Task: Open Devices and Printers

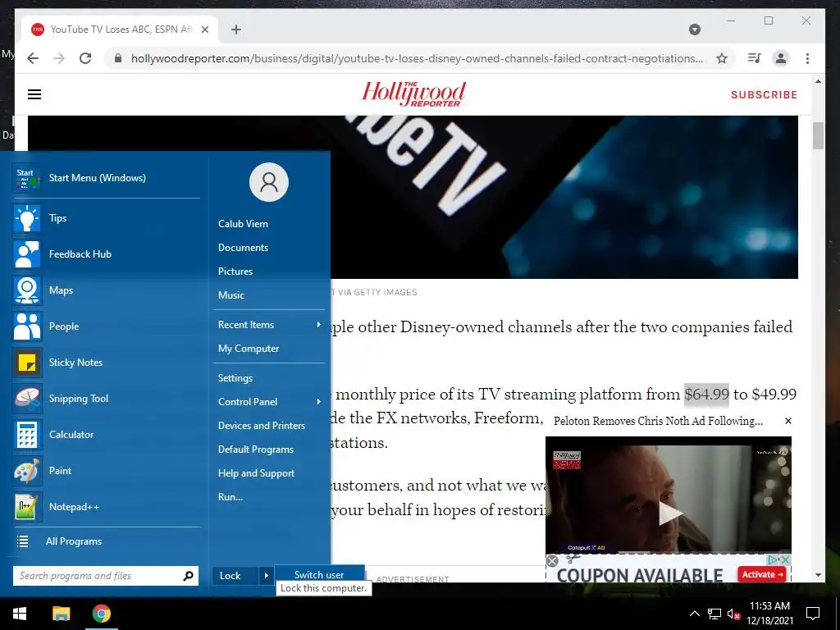Action: click(262, 426)
